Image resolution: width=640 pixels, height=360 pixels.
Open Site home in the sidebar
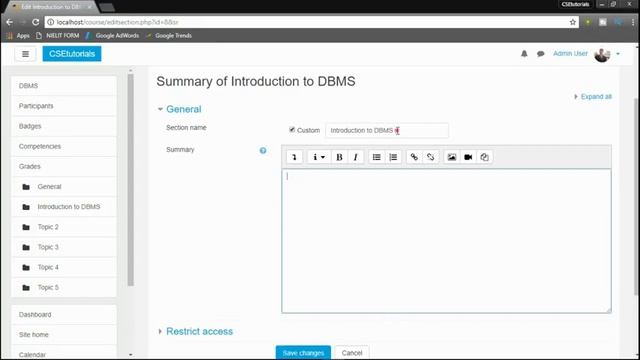tap(64, 335)
